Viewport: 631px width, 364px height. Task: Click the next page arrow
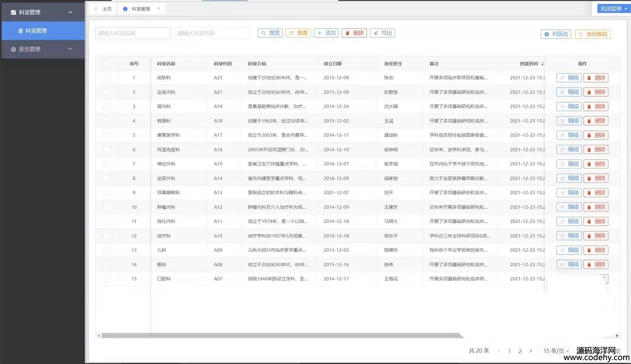[531, 351]
